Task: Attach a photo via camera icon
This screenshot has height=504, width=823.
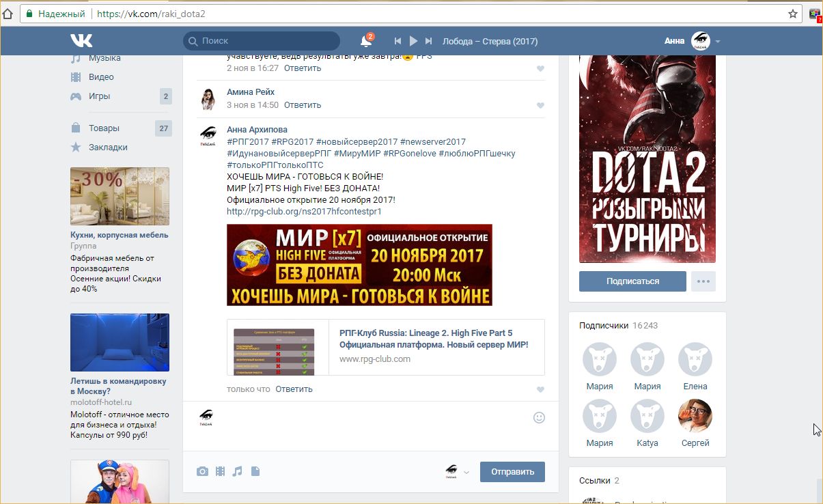Action: tap(202, 471)
